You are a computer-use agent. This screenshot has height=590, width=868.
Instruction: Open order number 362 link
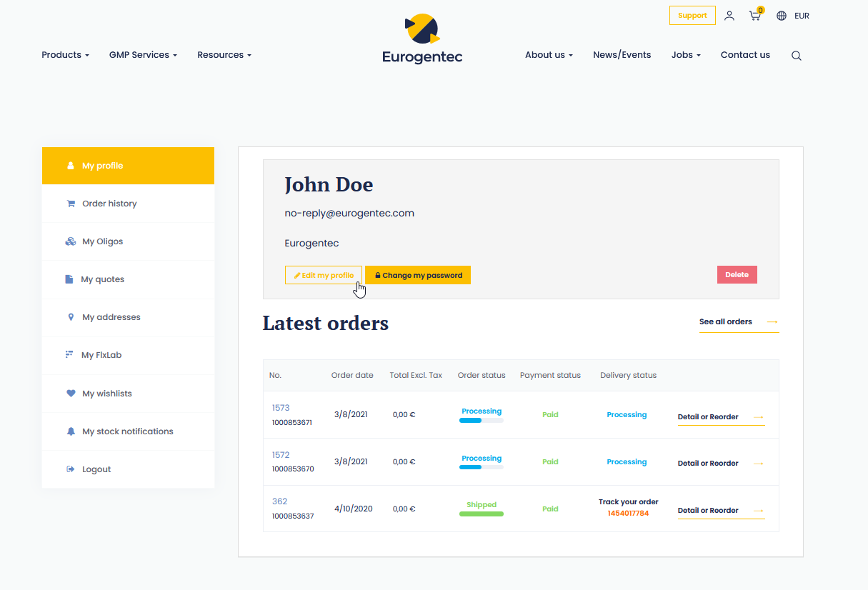(x=279, y=501)
